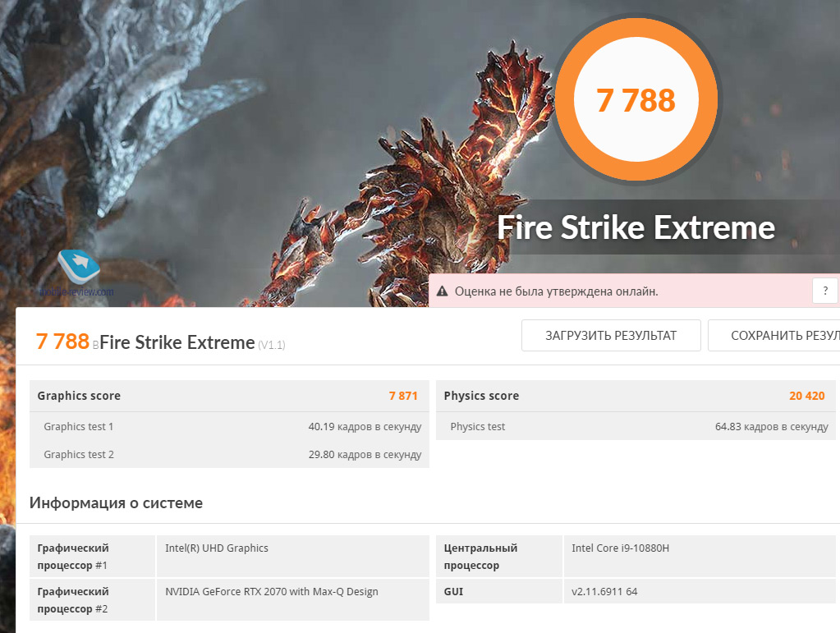Click the mobile-review watermark logo
The width and height of the screenshot is (840, 633).
(x=80, y=269)
